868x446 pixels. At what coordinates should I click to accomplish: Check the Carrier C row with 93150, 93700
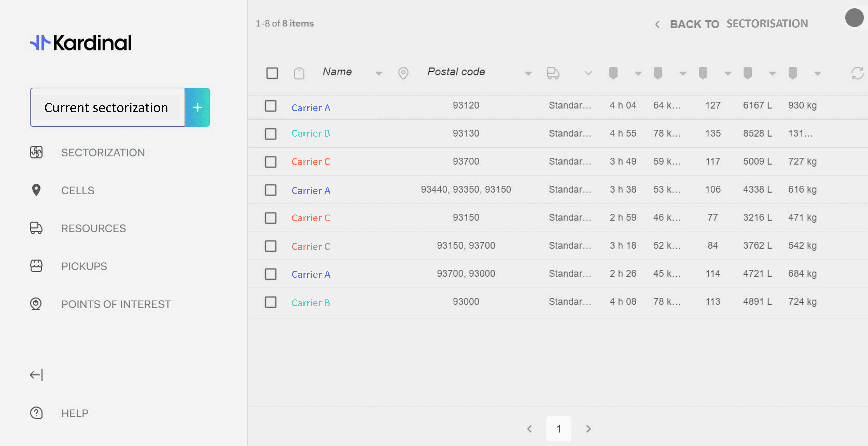click(271, 246)
